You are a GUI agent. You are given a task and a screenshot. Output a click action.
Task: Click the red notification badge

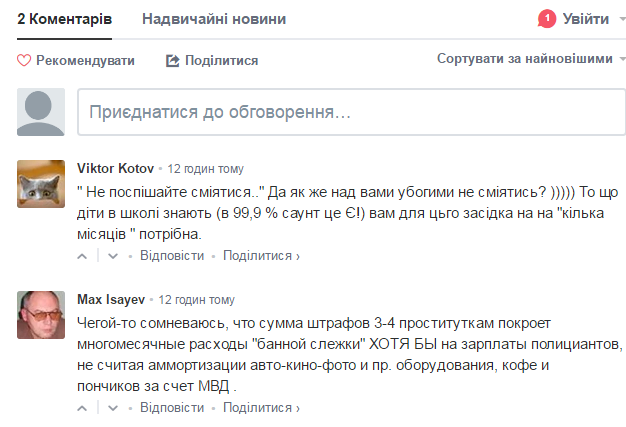(546, 19)
